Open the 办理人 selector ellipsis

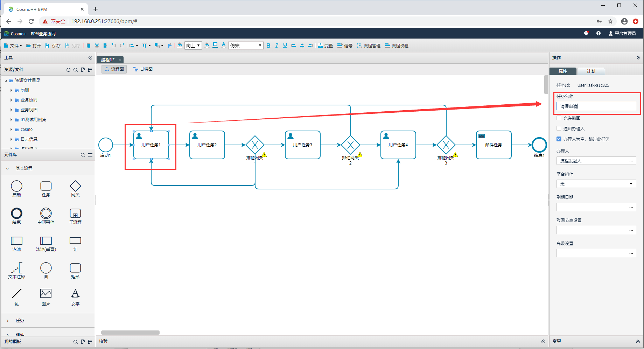coord(631,161)
